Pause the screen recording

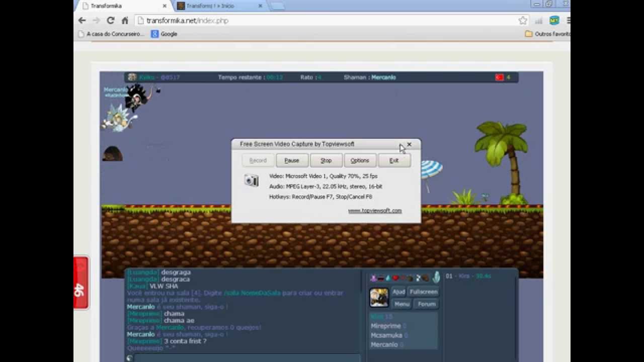point(292,160)
